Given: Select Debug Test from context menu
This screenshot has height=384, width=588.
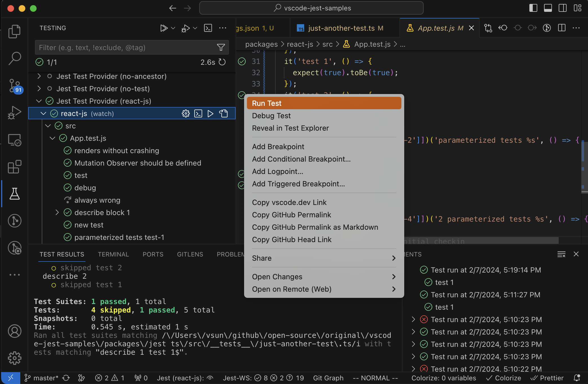Looking at the screenshot, I should (271, 116).
